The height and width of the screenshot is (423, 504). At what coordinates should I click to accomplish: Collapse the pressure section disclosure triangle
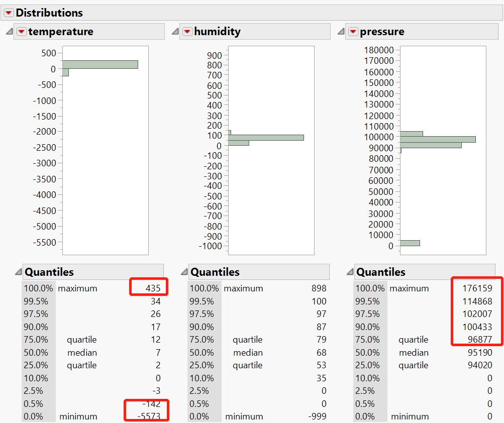coord(341,31)
